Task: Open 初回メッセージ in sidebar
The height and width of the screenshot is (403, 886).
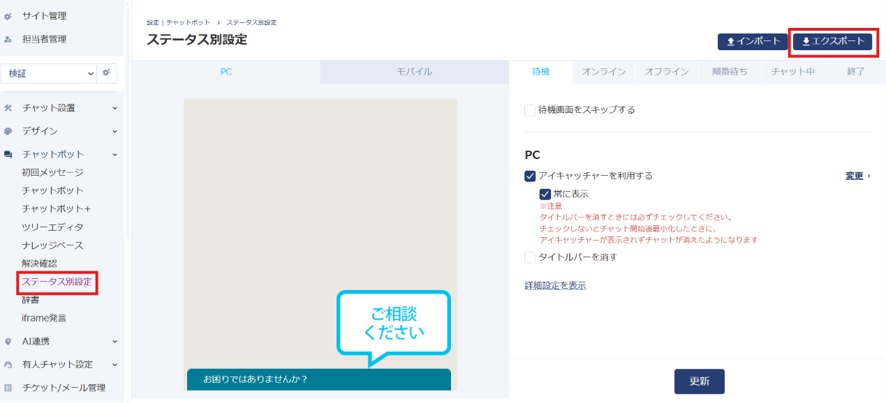Action: (x=53, y=172)
